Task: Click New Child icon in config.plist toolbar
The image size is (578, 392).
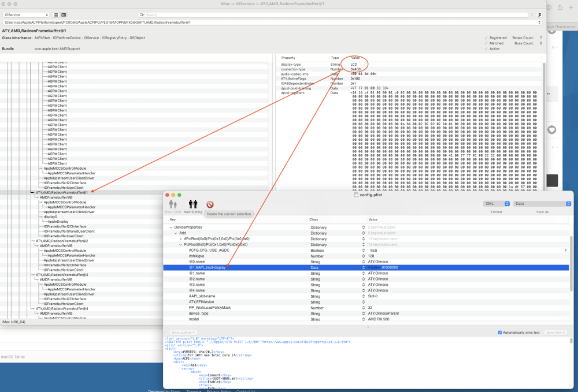Action: click(173, 204)
